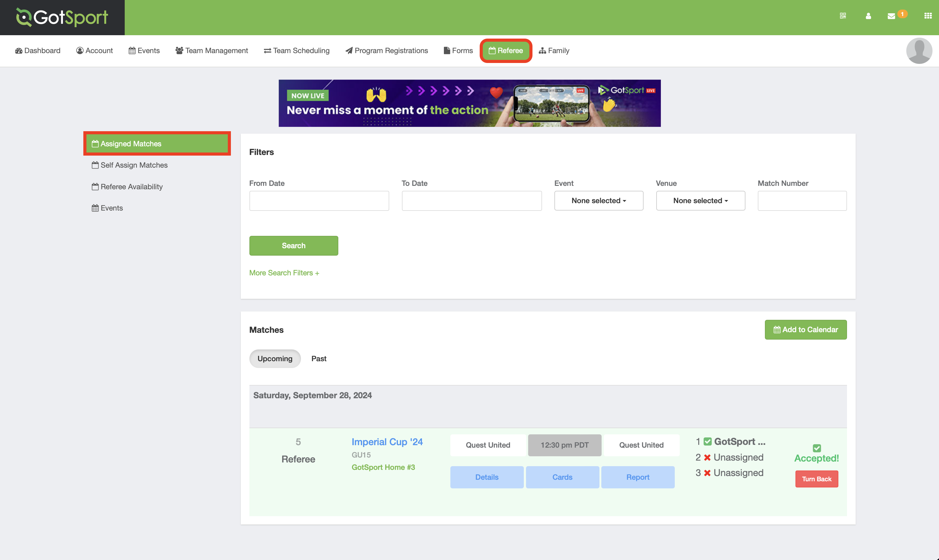
Task: Go to Events in top navigation
Action: 144,51
